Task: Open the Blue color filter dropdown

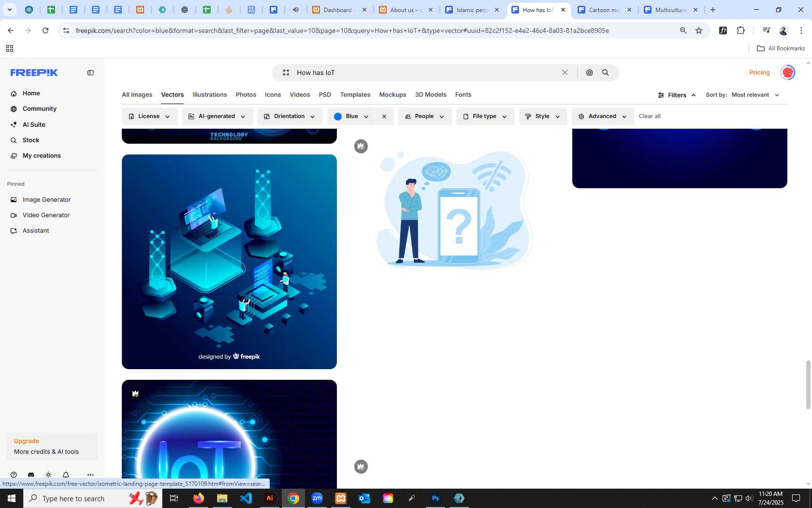Action: (x=351, y=117)
